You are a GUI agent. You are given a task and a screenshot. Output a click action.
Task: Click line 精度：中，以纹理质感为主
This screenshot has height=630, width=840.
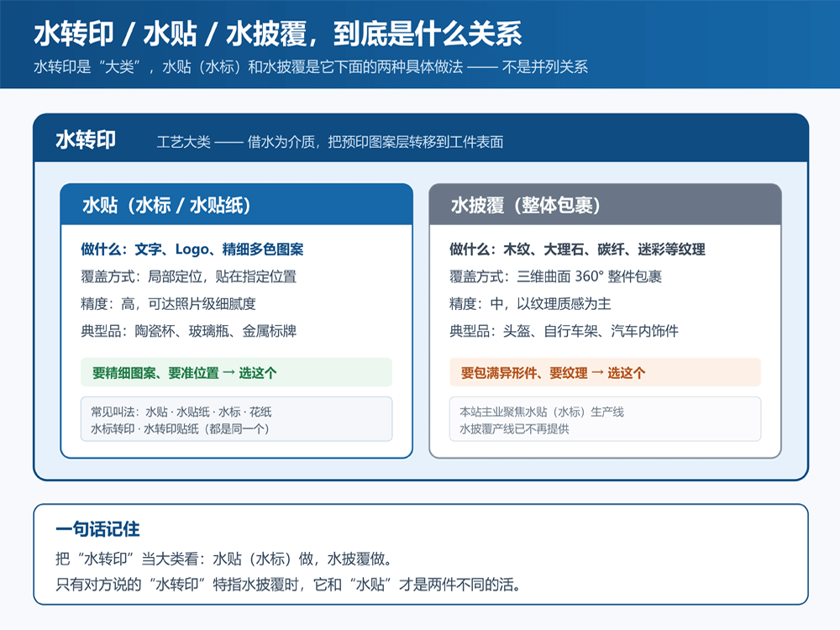(x=530, y=304)
